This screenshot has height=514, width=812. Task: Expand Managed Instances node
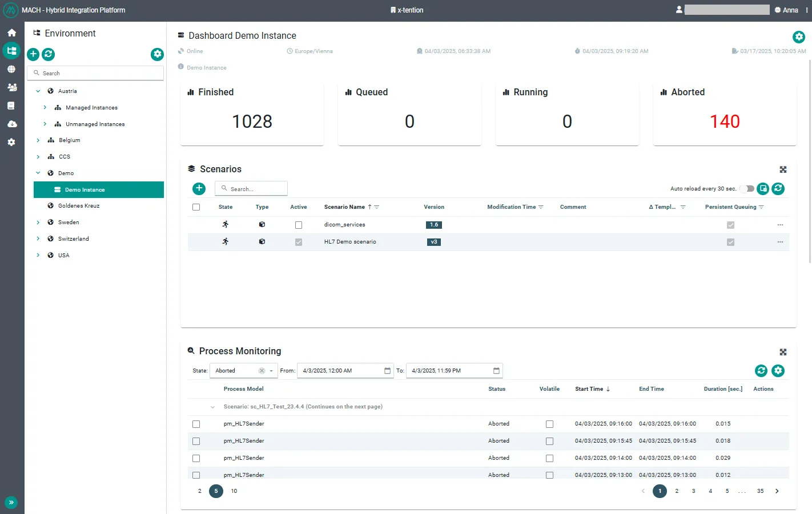tap(45, 107)
